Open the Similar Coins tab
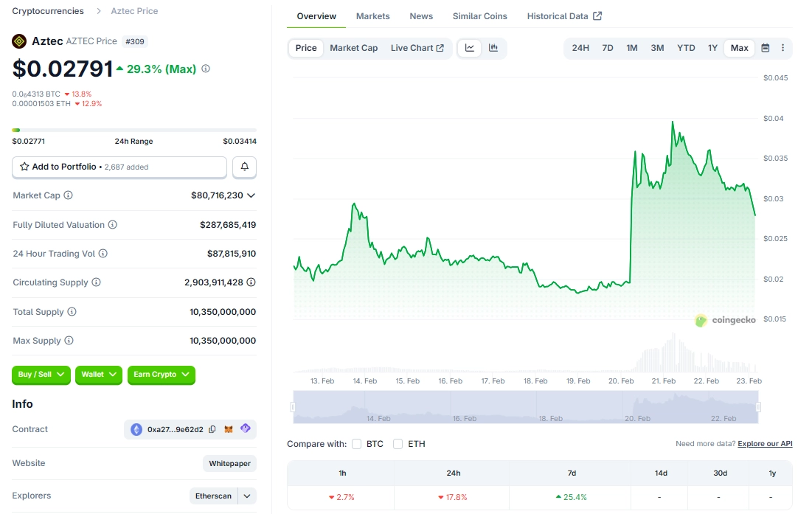The image size is (812, 514). tap(479, 16)
